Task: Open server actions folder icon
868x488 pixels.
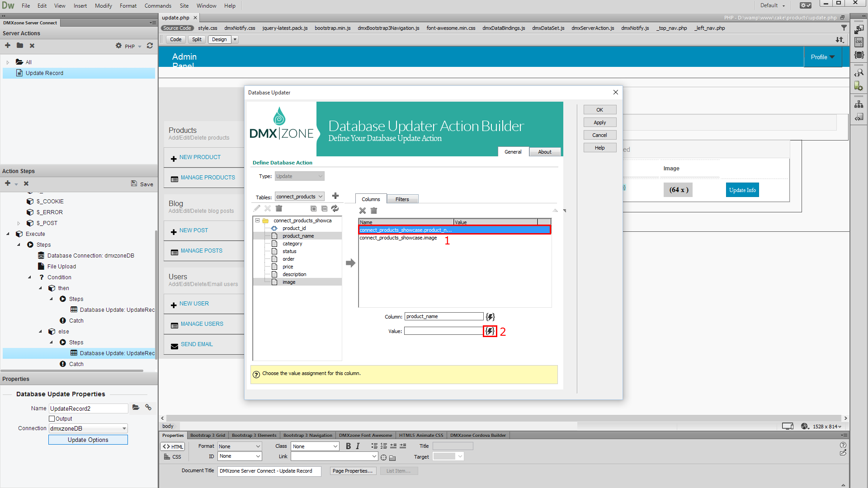Action: click(x=20, y=45)
